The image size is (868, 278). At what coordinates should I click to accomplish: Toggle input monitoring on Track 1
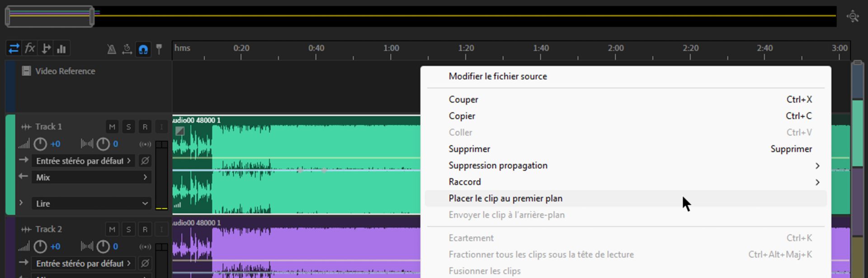click(x=161, y=127)
